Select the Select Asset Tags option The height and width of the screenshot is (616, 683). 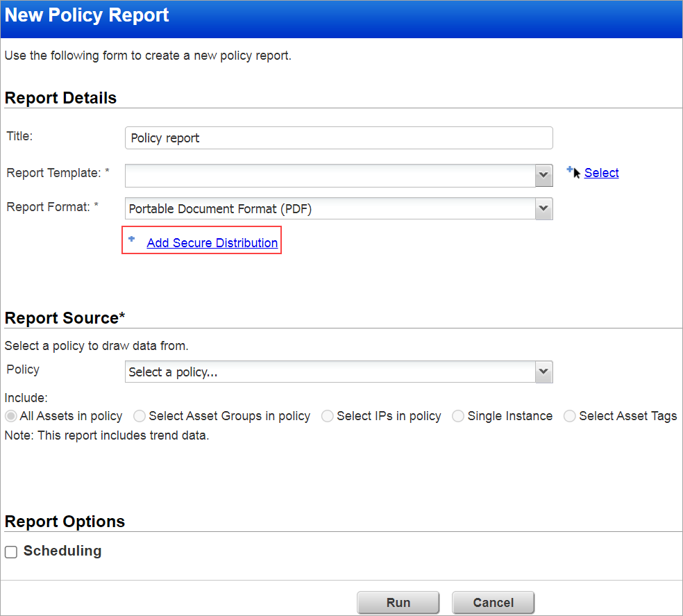(570, 416)
